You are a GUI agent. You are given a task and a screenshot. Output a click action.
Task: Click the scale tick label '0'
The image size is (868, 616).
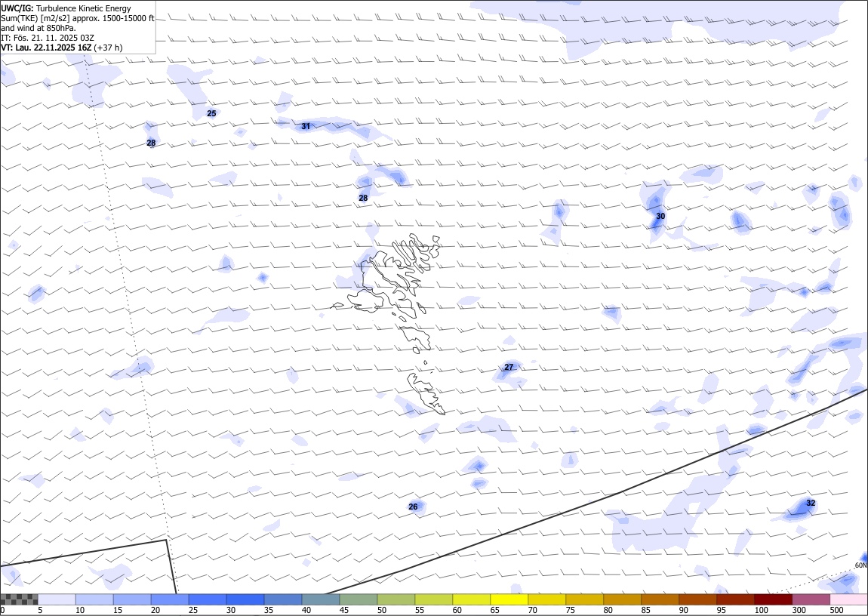pyautogui.click(x=3, y=610)
